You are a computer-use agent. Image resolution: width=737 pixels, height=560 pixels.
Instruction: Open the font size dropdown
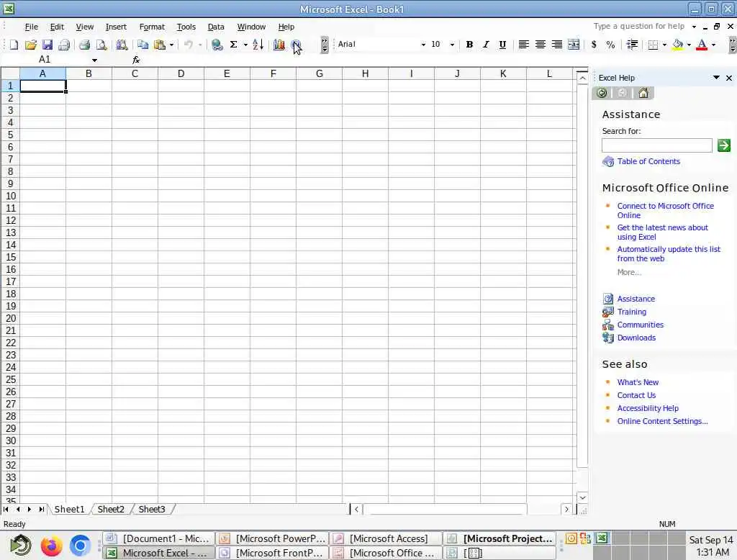tap(452, 45)
